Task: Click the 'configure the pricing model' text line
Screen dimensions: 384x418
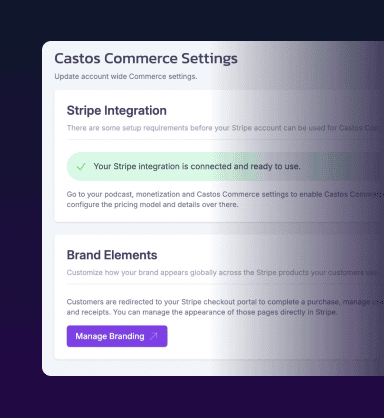Action: coord(152,204)
